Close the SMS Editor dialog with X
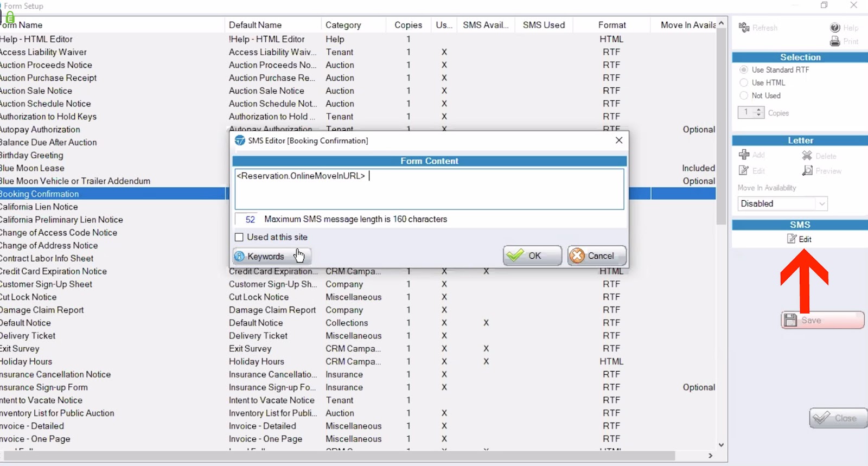 (619, 140)
